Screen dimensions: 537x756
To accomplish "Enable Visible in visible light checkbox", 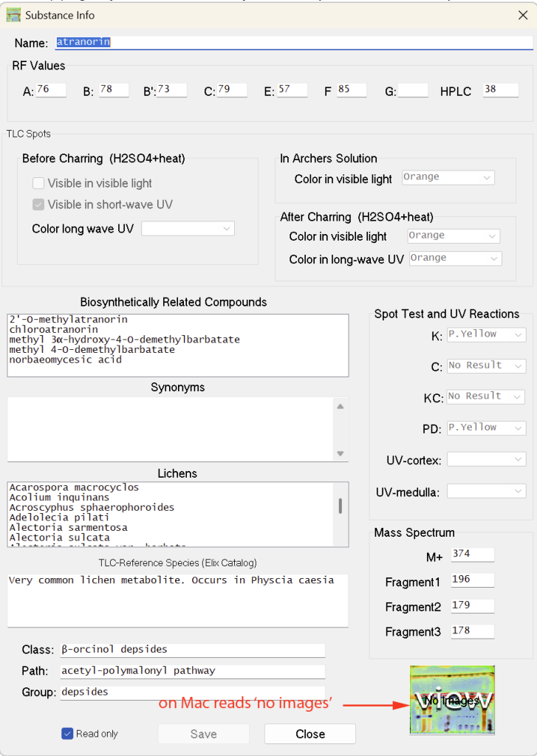I will click(38, 183).
